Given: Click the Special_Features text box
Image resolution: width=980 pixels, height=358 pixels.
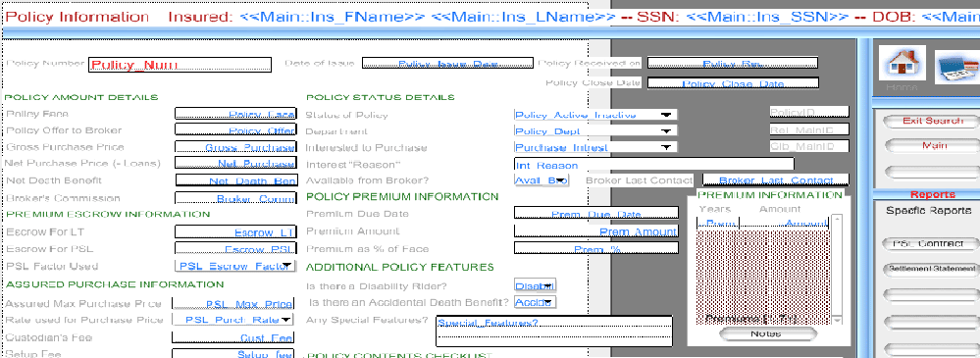Looking at the screenshot, I should [x=554, y=332].
